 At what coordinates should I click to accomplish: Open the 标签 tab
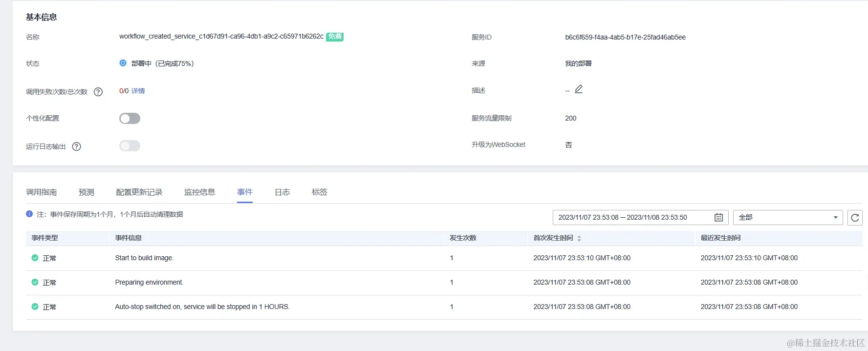click(320, 192)
